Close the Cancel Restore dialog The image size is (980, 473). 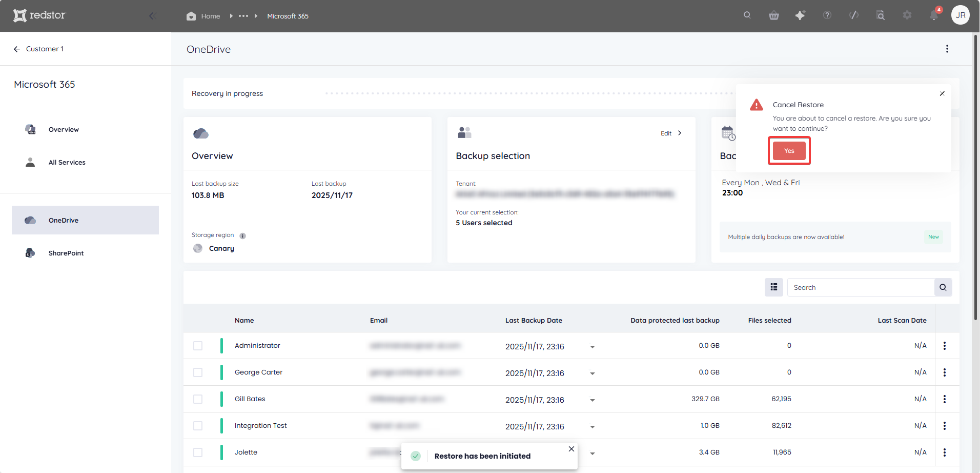tap(942, 93)
